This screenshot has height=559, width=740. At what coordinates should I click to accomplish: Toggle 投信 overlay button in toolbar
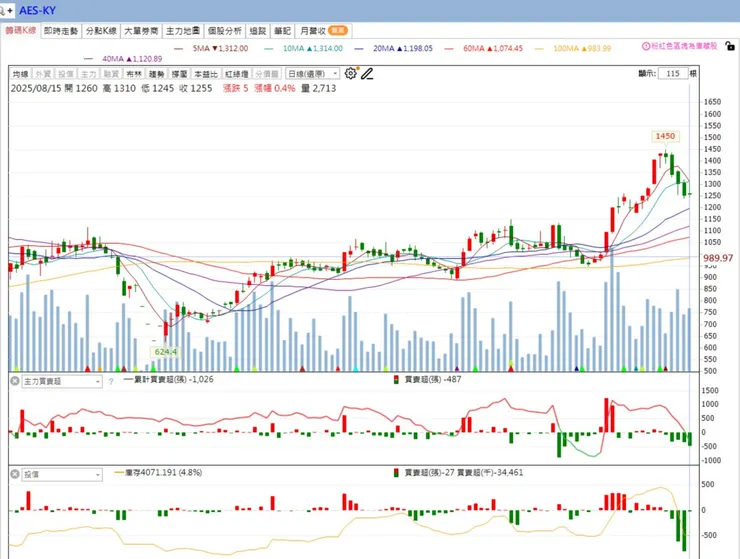coord(66,74)
